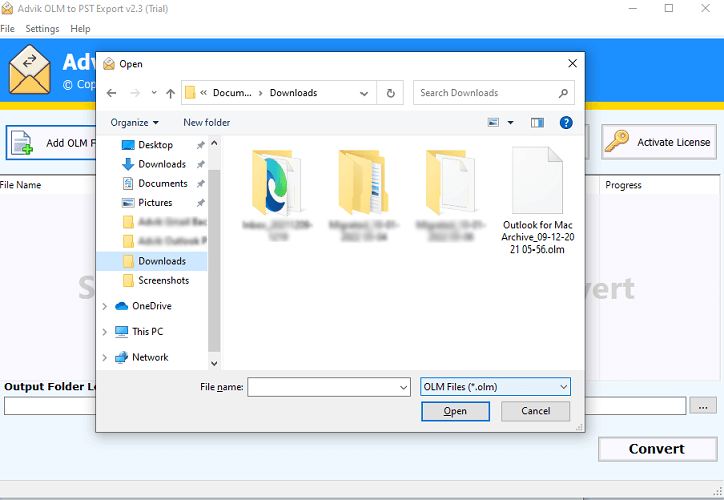Refresh the Downloads folder view
Image resolution: width=724 pixels, height=500 pixels.
pyautogui.click(x=391, y=93)
